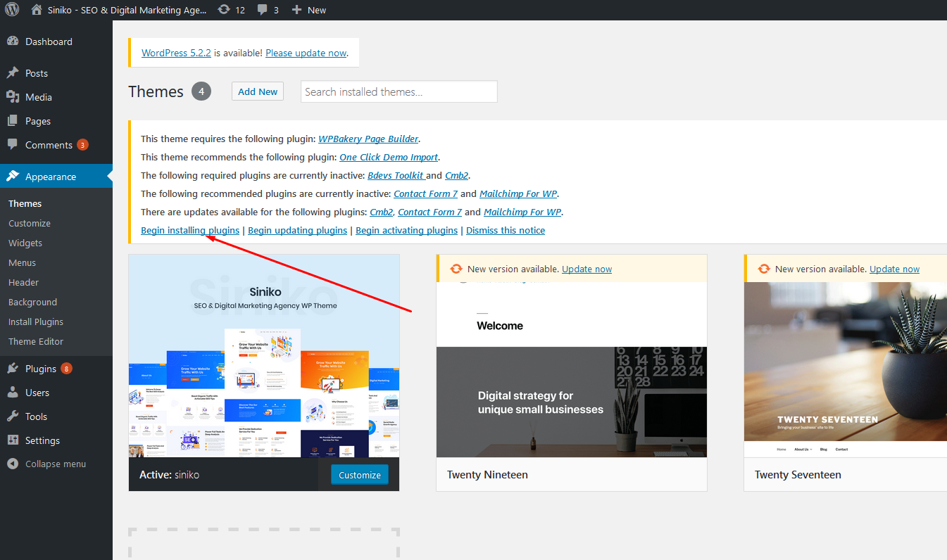The width and height of the screenshot is (947, 560).
Task: Click the Posts pushpin icon
Action: coord(13,73)
